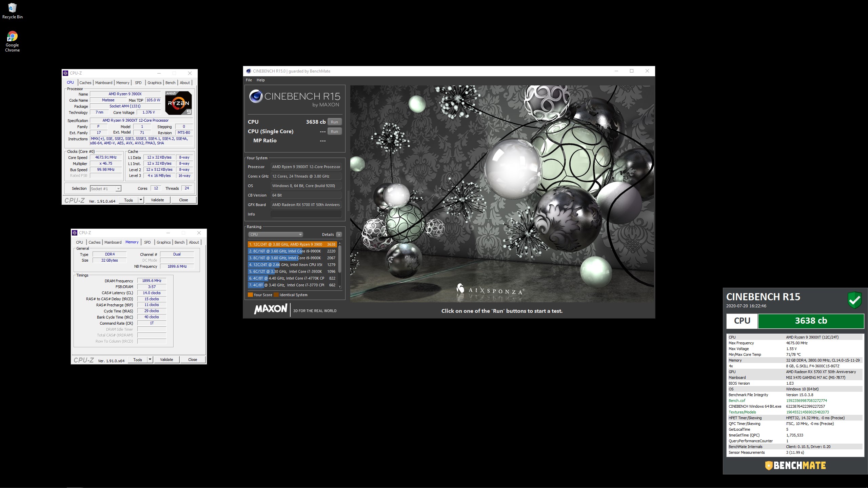The image size is (868, 488).
Task: Click the Processor field in Your System
Action: (306, 167)
